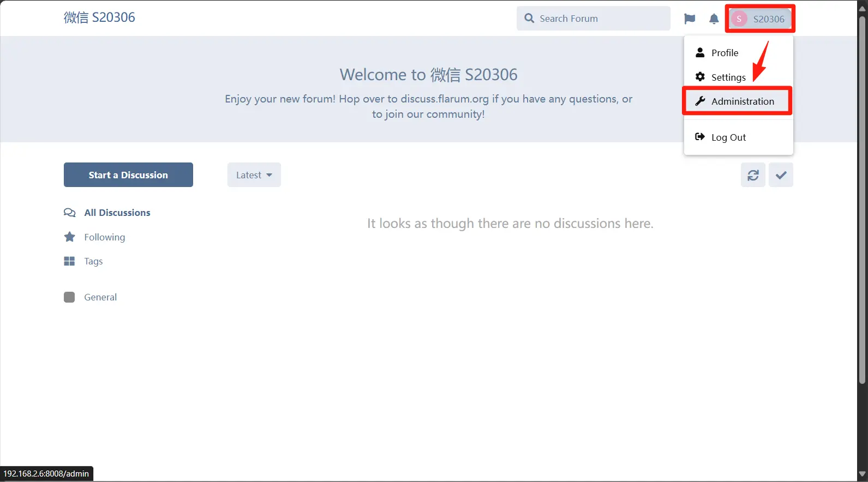The height and width of the screenshot is (482, 868).
Task: Select Profile from user menu
Action: (725, 53)
